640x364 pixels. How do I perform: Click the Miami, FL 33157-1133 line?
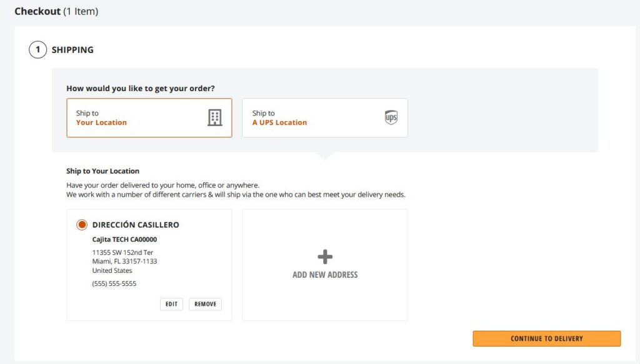click(x=124, y=261)
